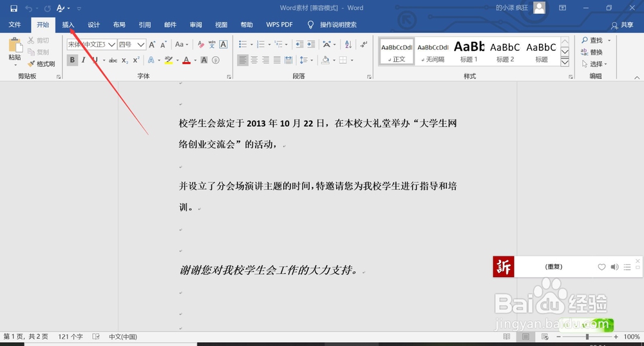Click the Find button
Image resolution: width=644 pixels, height=346 pixels.
592,41
